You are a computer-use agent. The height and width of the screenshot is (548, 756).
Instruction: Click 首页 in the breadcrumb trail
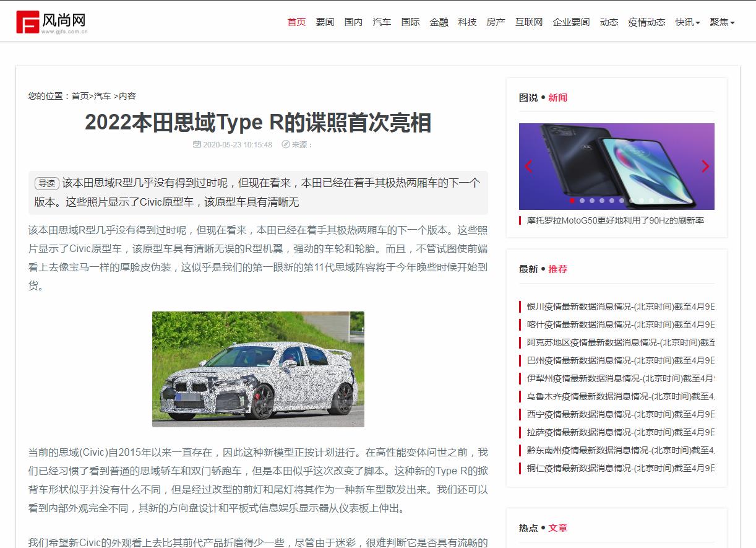pyautogui.click(x=80, y=96)
